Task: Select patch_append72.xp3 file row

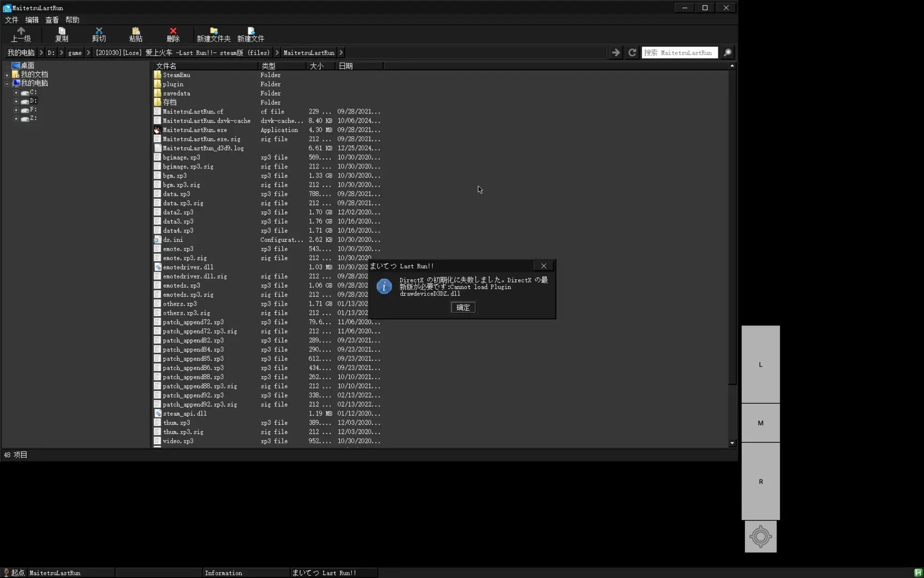Action: [267, 322]
